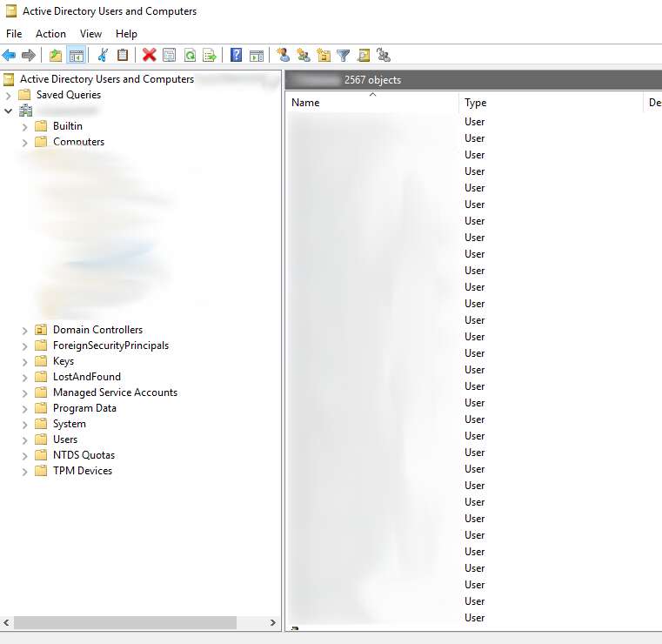Collapse the domain root node
The image size is (662, 644).
pyautogui.click(x=8, y=111)
